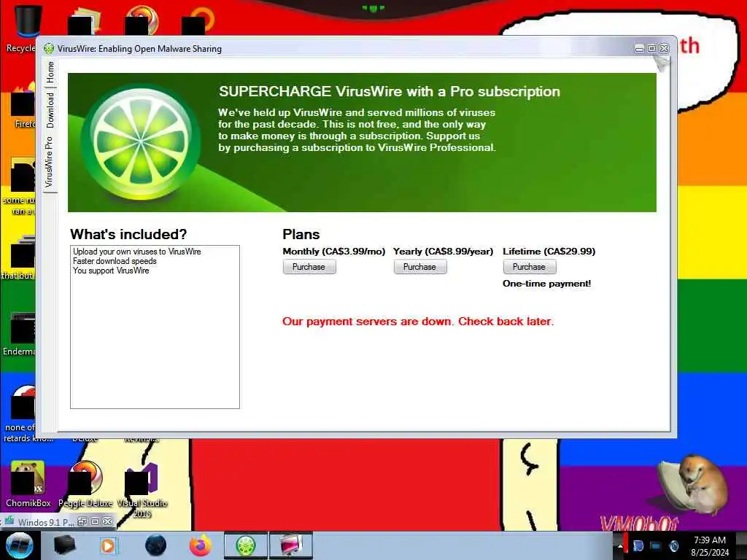Close the VirusWire window
747x560 pixels.
coord(664,49)
